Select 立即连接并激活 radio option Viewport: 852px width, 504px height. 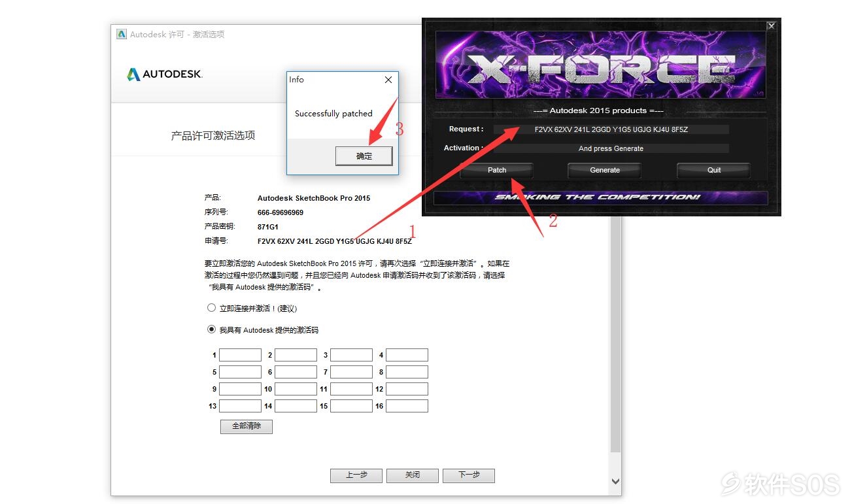pyautogui.click(x=211, y=308)
